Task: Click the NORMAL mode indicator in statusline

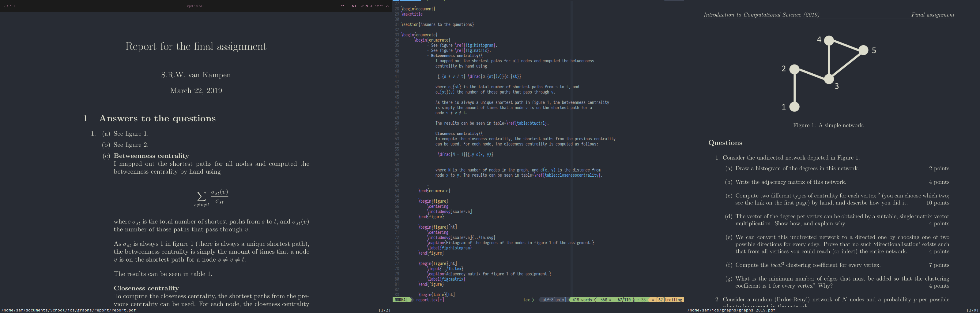Action: (x=401, y=300)
